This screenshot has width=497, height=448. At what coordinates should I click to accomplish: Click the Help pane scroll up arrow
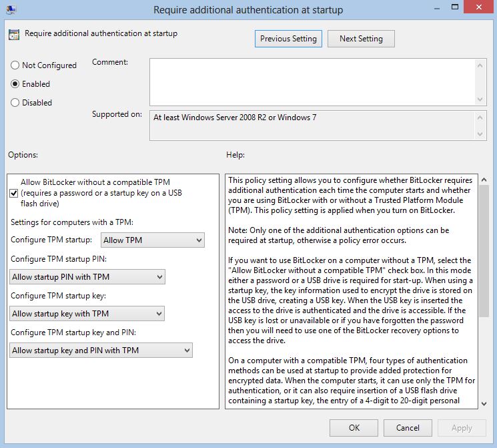point(484,180)
